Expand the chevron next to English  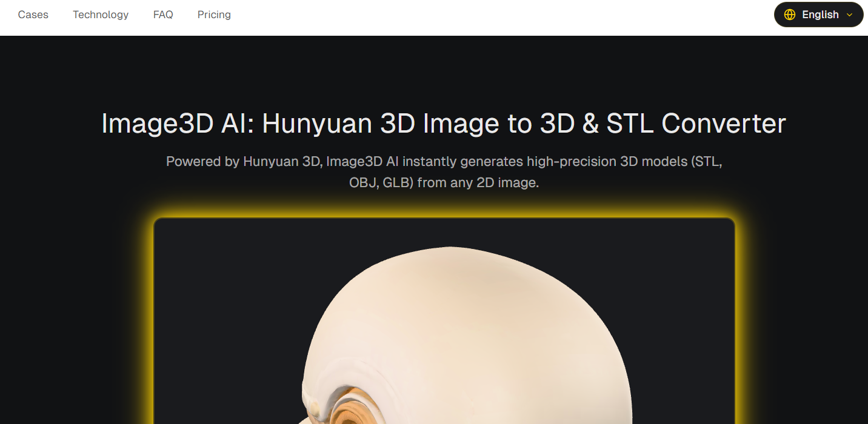(850, 15)
